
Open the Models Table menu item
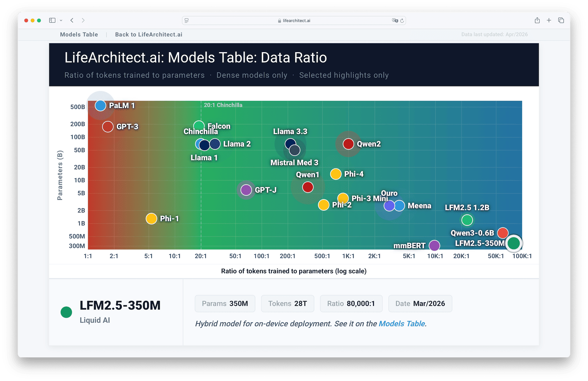click(x=79, y=35)
